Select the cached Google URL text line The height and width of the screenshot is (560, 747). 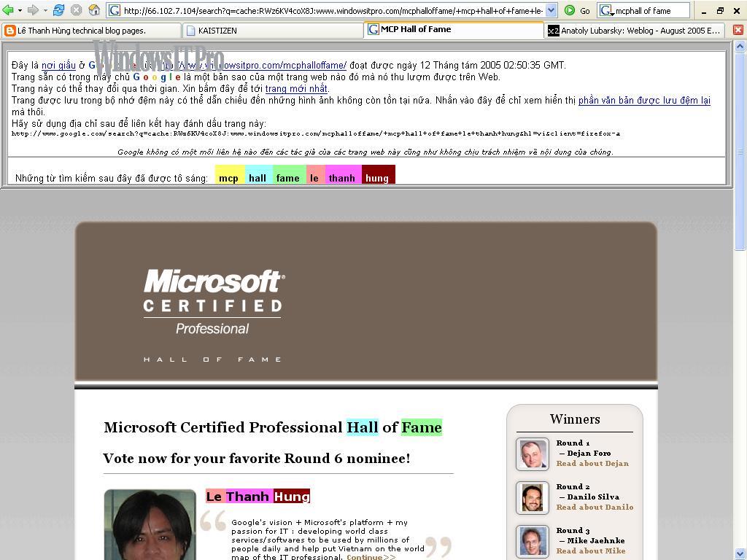pos(316,134)
